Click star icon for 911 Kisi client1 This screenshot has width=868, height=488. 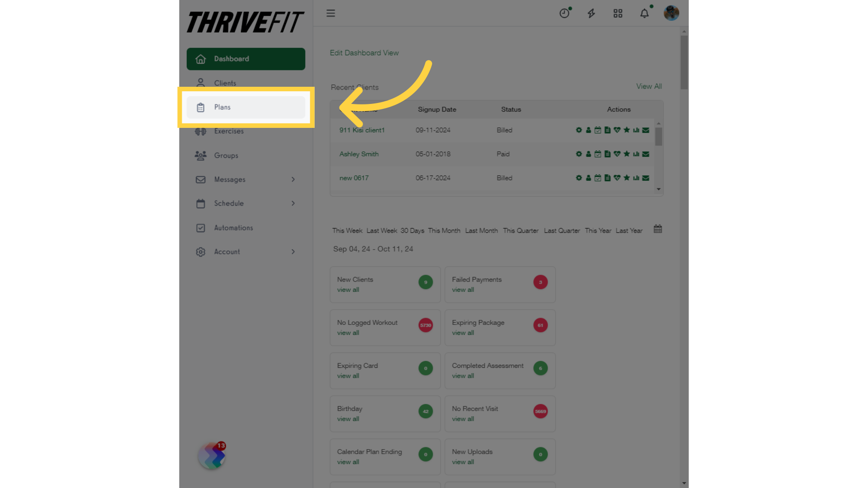click(x=627, y=130)
